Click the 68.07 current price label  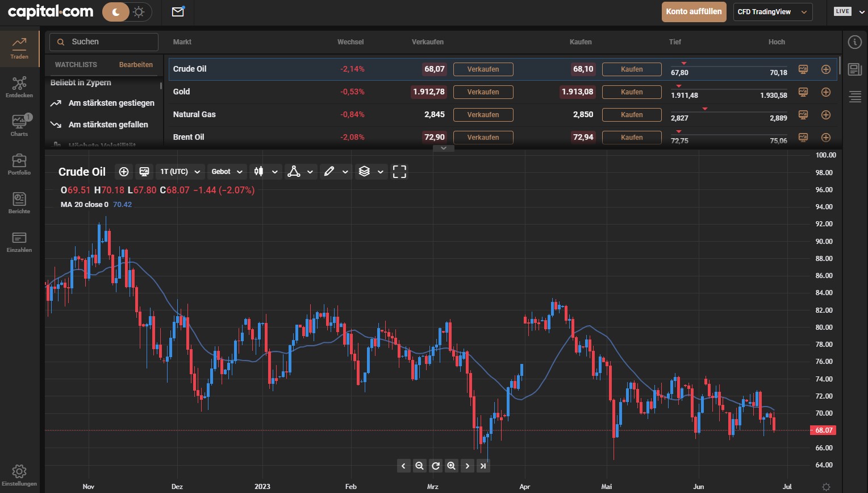click(x=824, y=430)
